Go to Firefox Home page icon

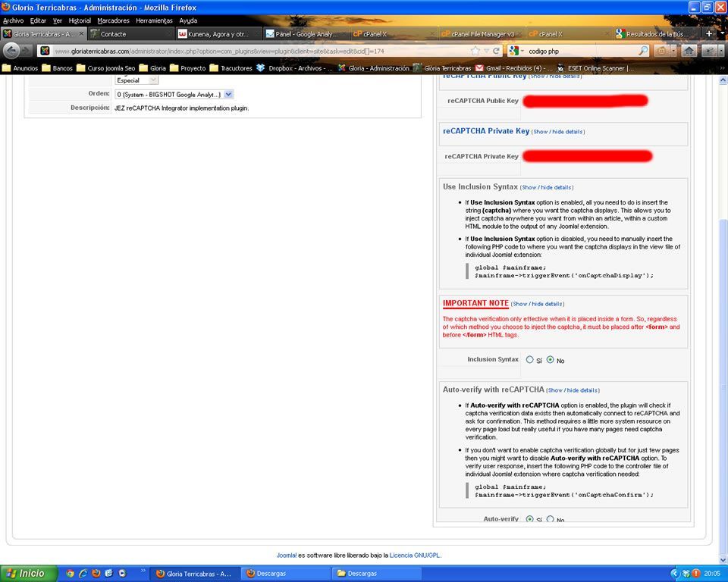pos(689,51)
